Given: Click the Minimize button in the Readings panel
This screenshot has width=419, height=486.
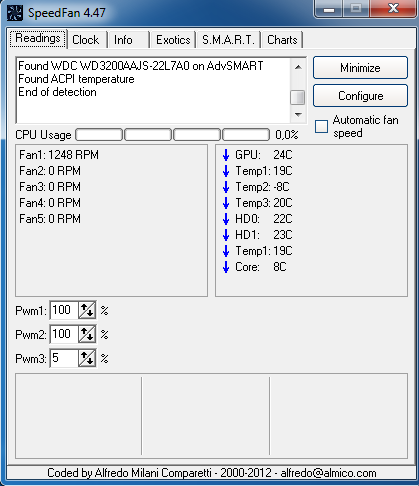Looking at the screenshot, I should click(360, 68).
